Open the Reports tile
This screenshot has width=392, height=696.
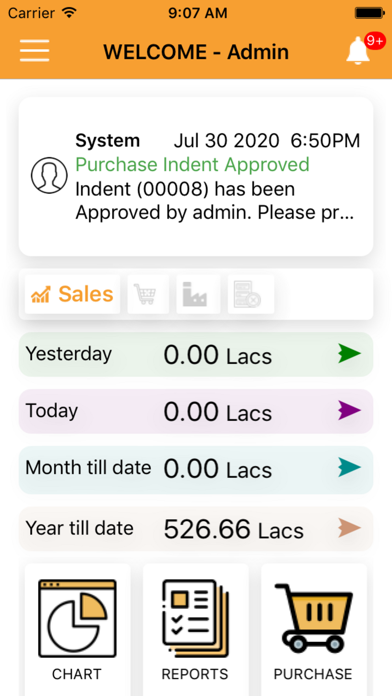point(195,629)
